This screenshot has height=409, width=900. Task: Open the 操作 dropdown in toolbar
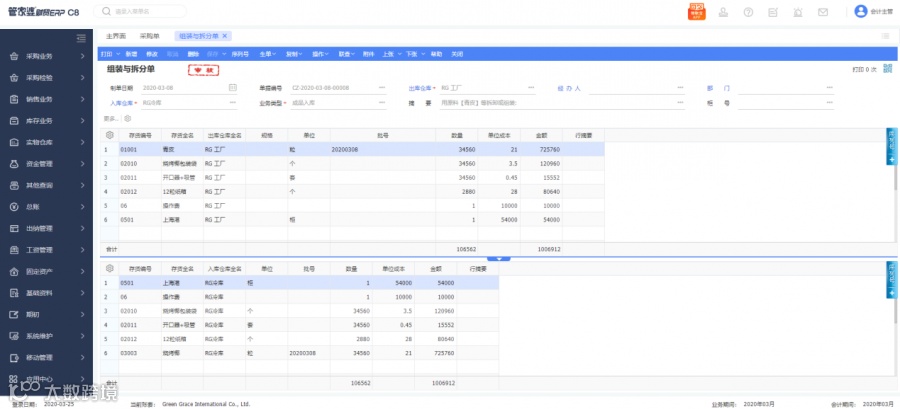click(320, 54)
